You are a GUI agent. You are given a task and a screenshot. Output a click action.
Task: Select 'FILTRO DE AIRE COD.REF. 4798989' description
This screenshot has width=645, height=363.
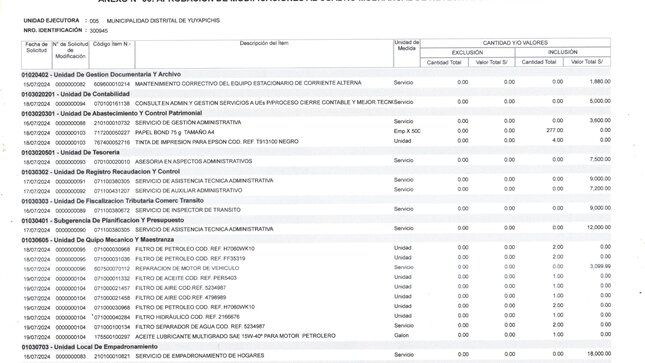pyautogui.click(x=181, y=298)
